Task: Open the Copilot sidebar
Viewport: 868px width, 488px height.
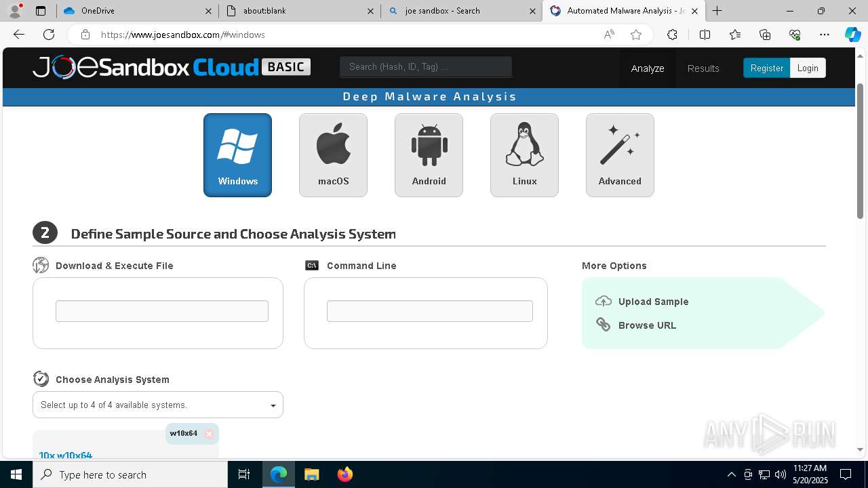Action: coord(852,35)
